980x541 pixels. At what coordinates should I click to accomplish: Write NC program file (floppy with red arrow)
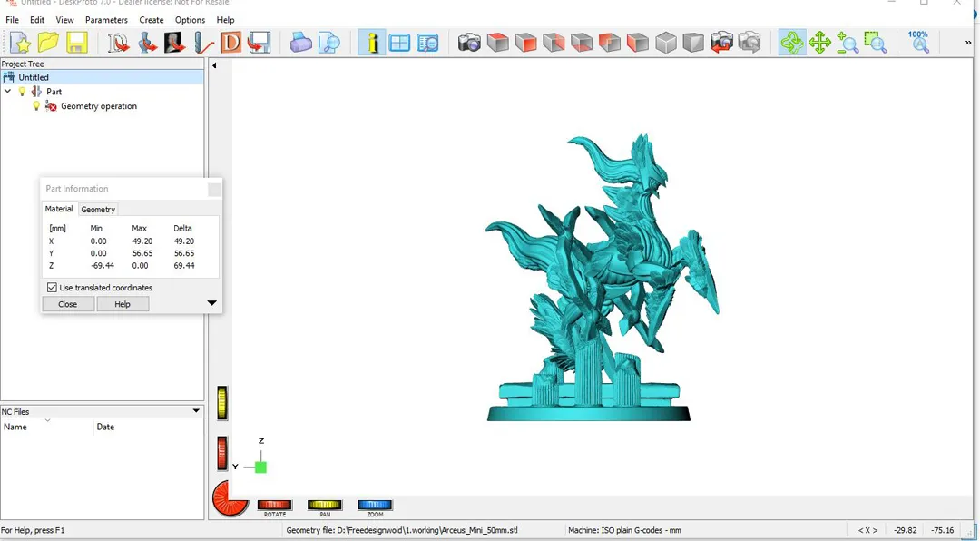[258, 43]
